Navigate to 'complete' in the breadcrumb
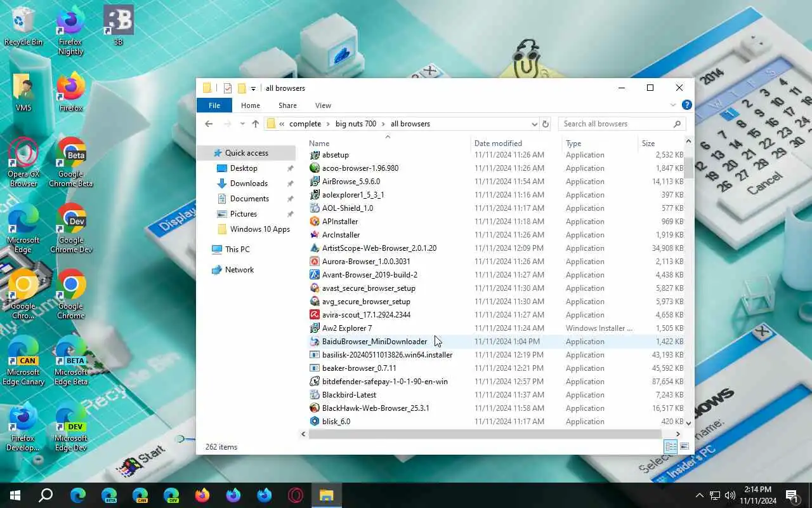 point(305,124)
